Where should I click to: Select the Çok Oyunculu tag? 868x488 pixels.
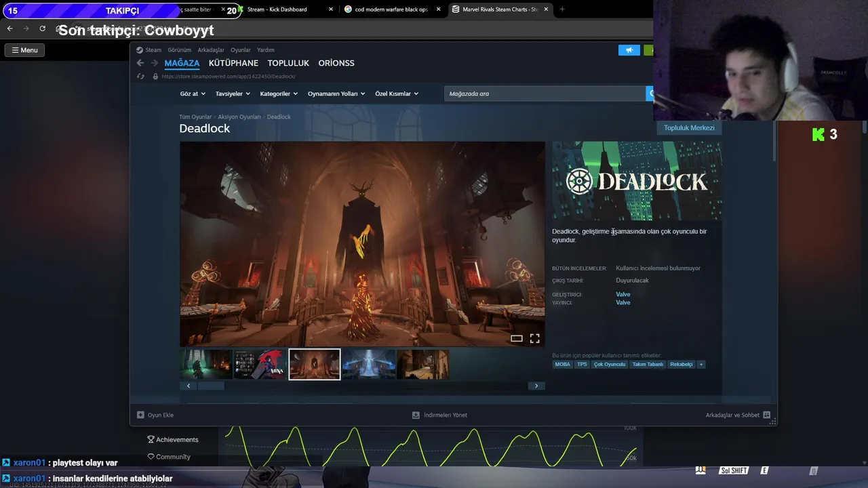(610, 364)
